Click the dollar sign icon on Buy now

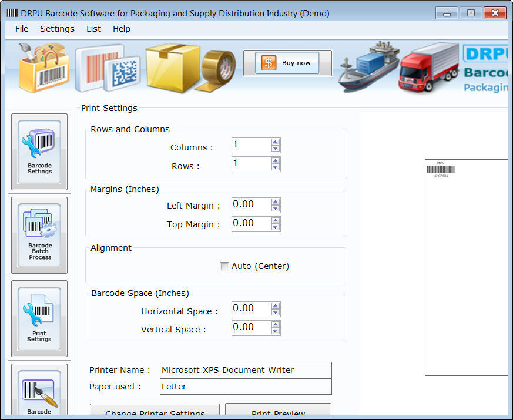point(269,63)
